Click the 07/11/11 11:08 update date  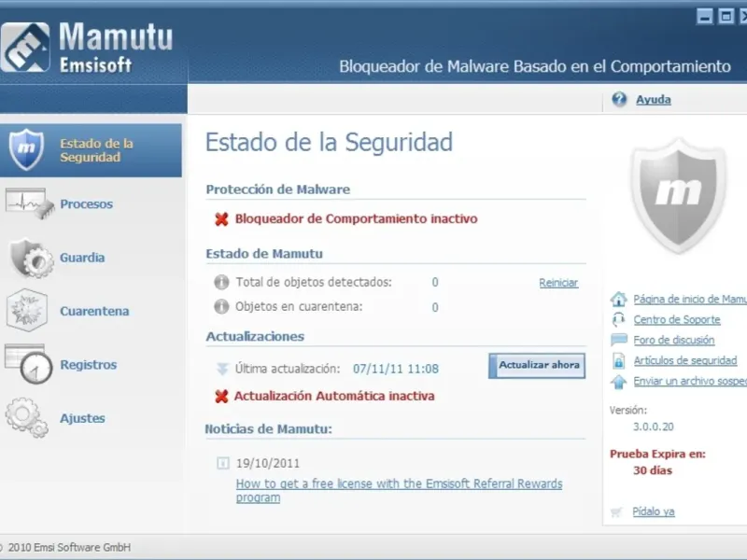tap(395, 369)
